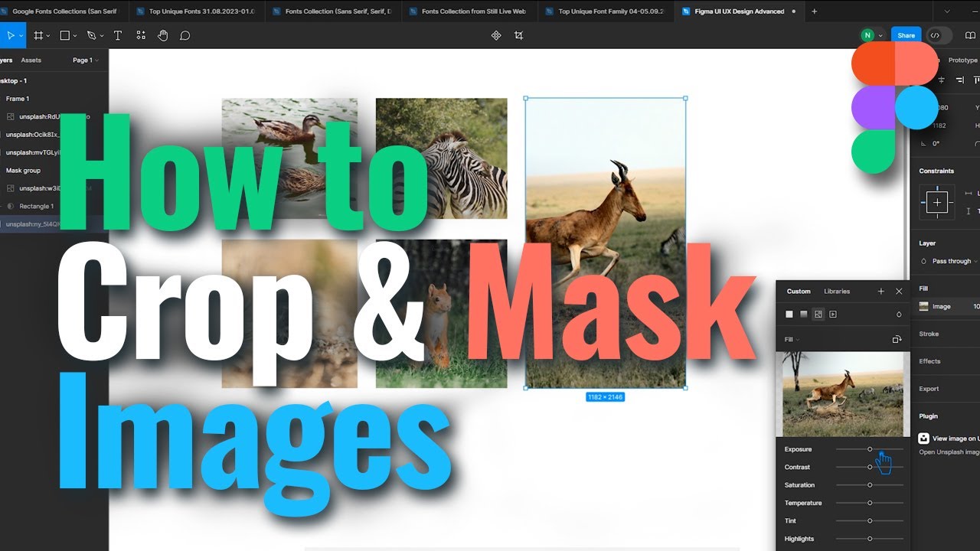Open the Comment tool
This screenshot has height=551, width=980.
click(x=185, y=35)
